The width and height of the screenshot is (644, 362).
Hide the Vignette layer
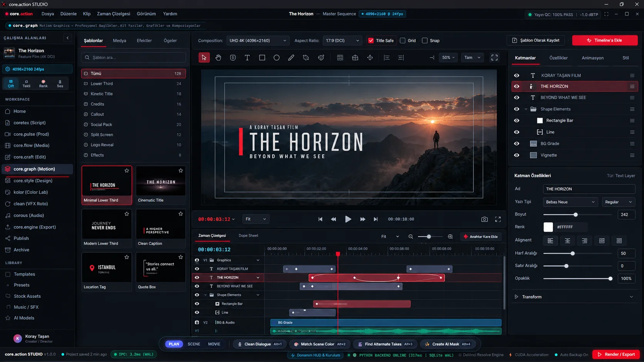tap(517, 155)
